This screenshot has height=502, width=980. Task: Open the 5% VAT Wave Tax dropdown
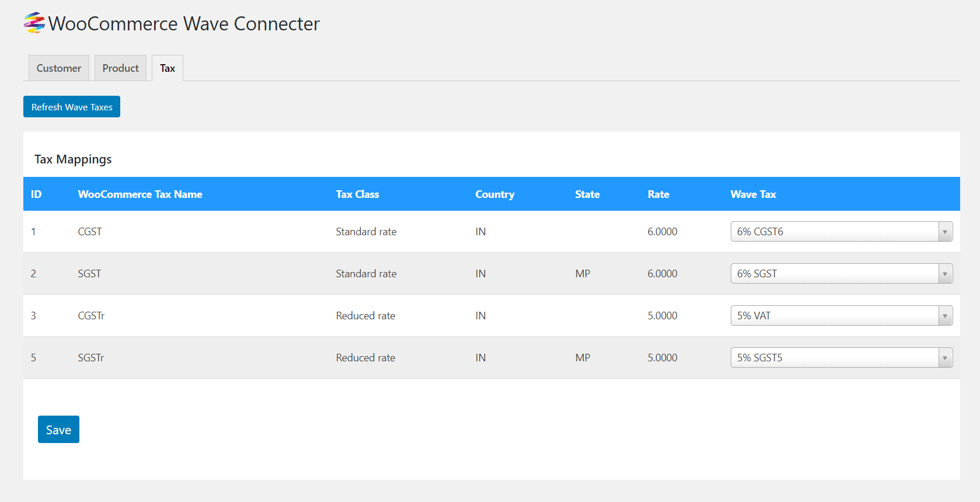pyautogui.click(x=835, y=316)
